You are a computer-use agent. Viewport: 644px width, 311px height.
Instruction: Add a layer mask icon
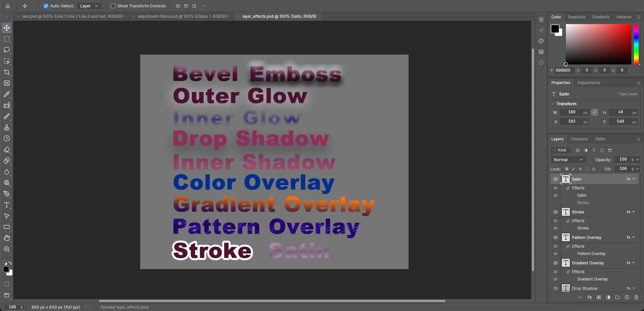[x=599, y=297]
